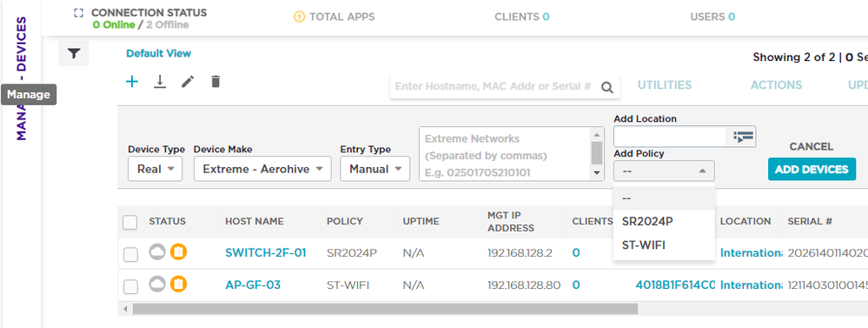The image size is (868, 328).
Task: Check the SWITCH-2F-01 row checkbox
Action: tap(130, 254)
